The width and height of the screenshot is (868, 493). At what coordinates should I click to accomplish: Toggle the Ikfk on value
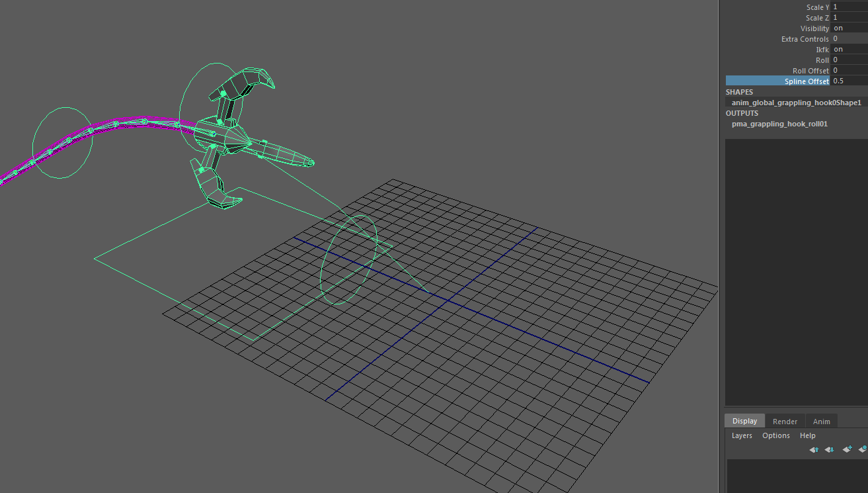(x=849, y=50)
